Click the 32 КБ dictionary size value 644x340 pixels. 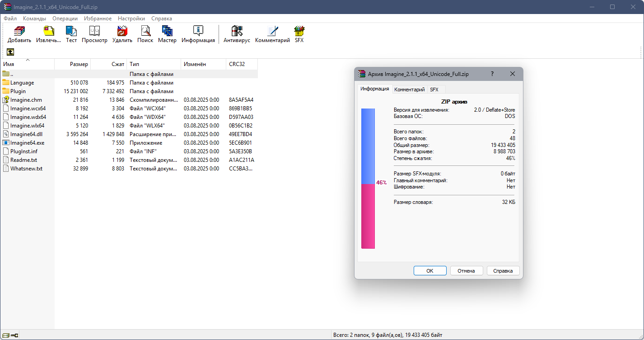point(509,202)
